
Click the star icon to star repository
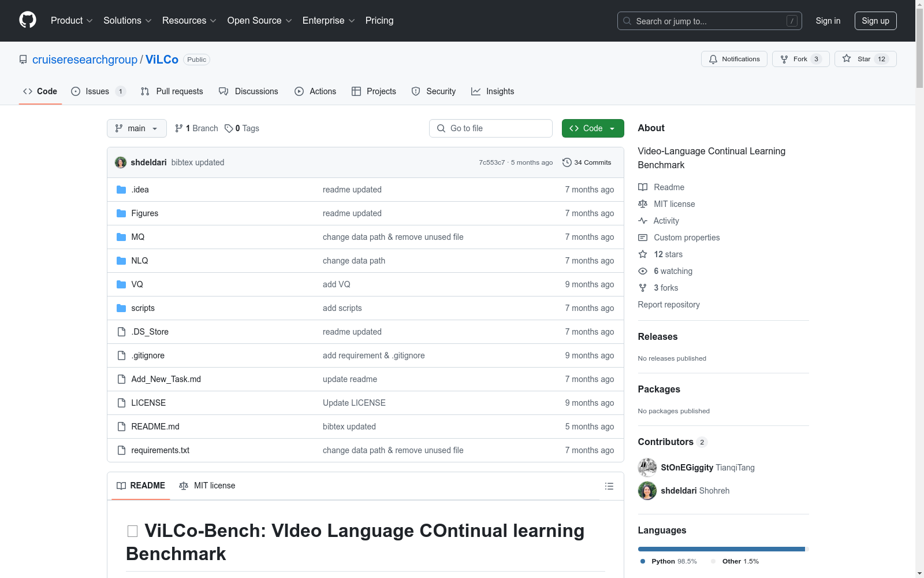coord(847,58)
